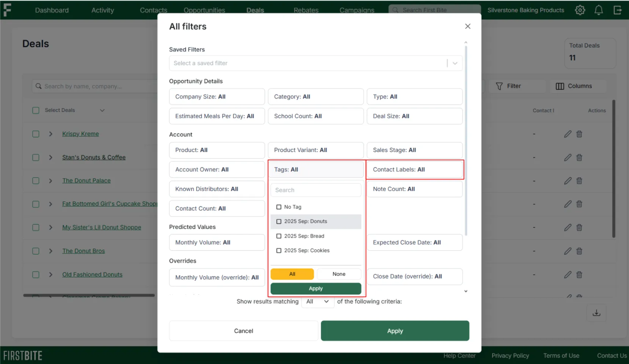
Task: Delete the Krispy Kreme deal
Action: (x=579, y=134)
